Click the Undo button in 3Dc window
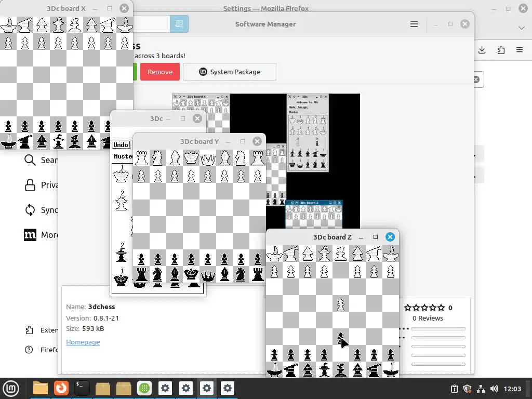 point(121,145)
